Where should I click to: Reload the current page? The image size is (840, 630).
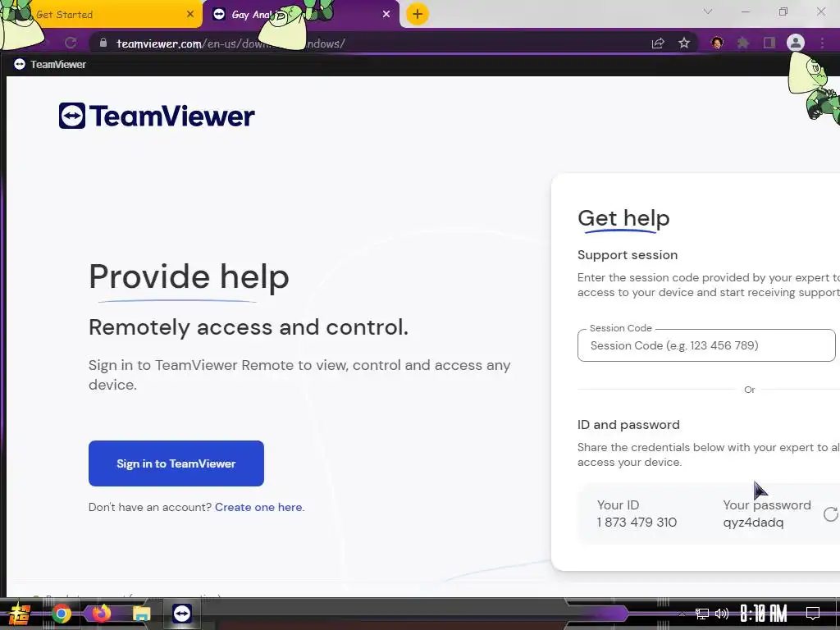click(x=71, y=43)
